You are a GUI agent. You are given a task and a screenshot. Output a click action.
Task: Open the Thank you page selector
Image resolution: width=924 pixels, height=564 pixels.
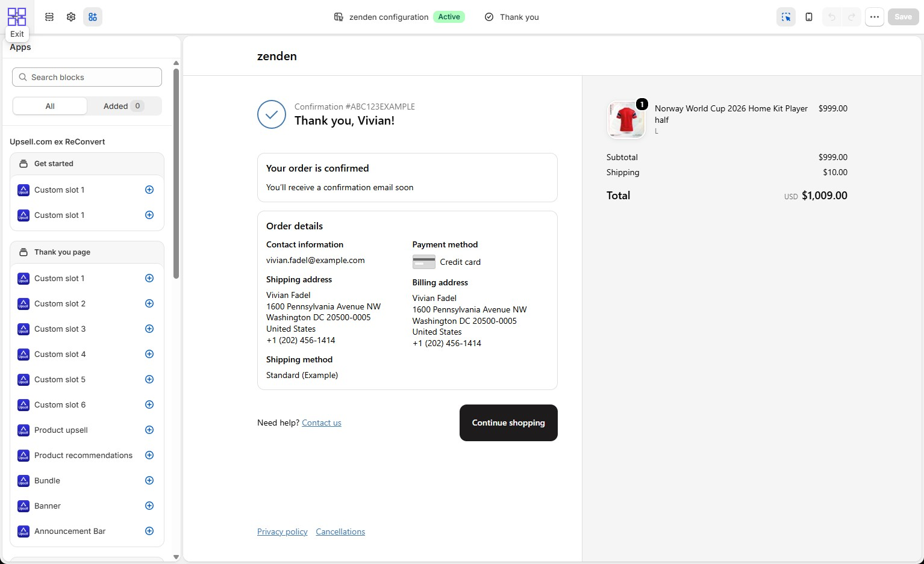click(x=512, y=17)
